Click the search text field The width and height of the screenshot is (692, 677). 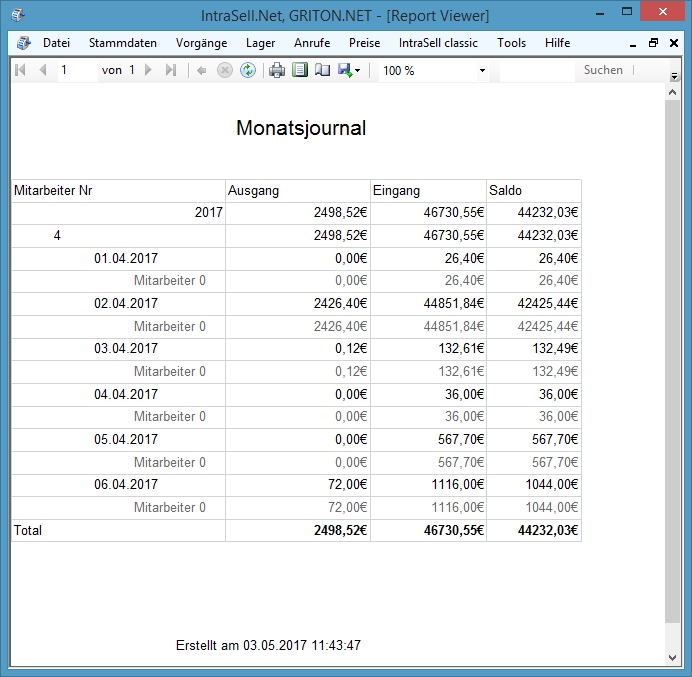pyautogui.click(x=537, y=70)
